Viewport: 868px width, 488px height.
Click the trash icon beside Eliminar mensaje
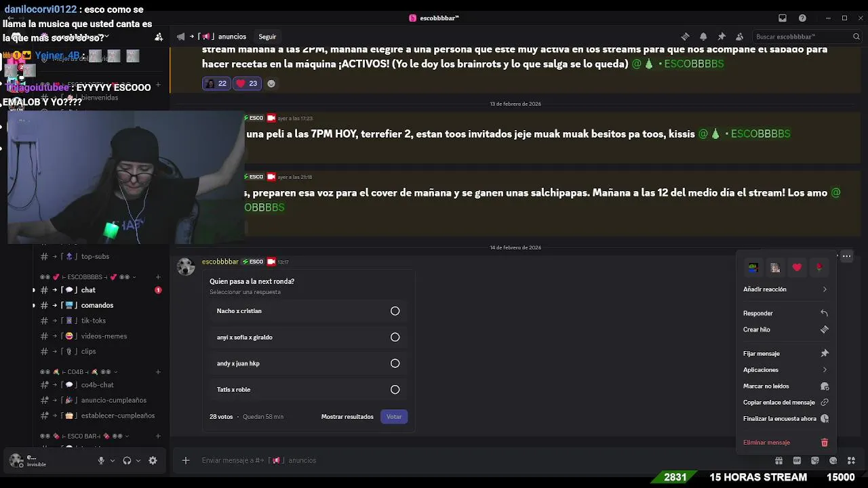tap(825, 443)
